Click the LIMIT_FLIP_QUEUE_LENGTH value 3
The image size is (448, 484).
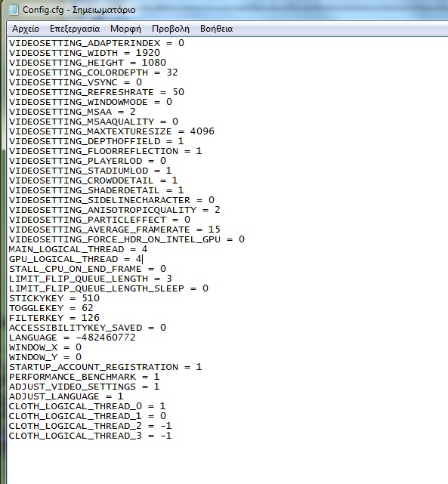169,279
